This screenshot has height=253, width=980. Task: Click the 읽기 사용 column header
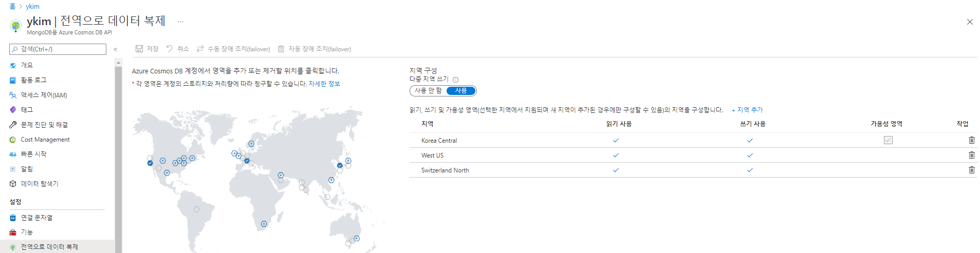click(x=619, y=124)
